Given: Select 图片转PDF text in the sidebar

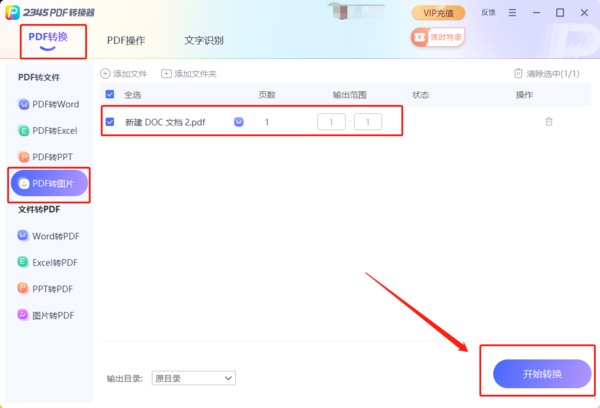Looking at the screenshot, I should (x=53, y=316).
